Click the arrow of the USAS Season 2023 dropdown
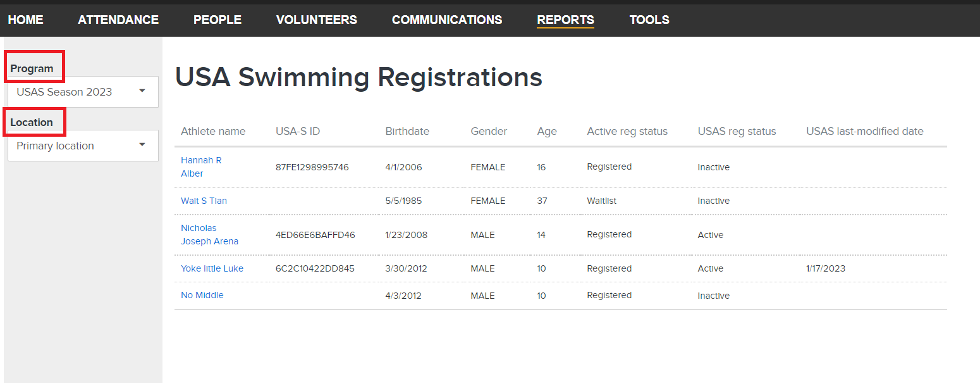Viewport: 980px width, 383px height. pyautogui.click(x=142, y=91)
